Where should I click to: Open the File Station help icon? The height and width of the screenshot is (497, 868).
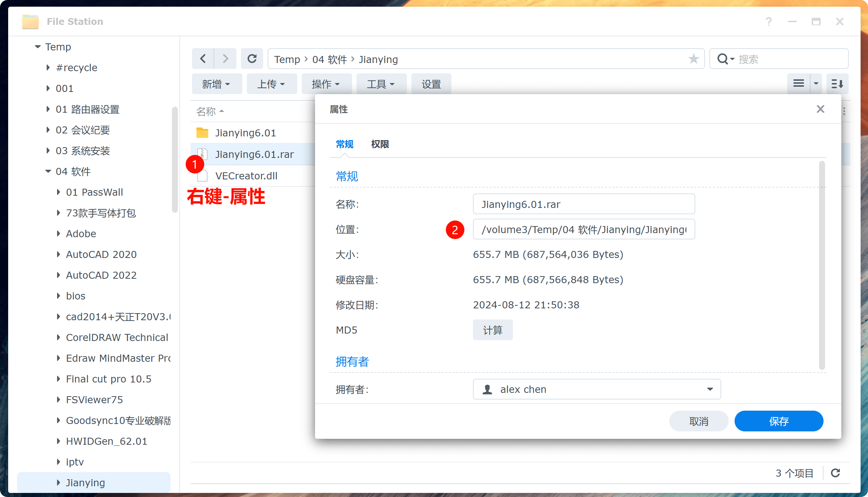tap(769, 21)
